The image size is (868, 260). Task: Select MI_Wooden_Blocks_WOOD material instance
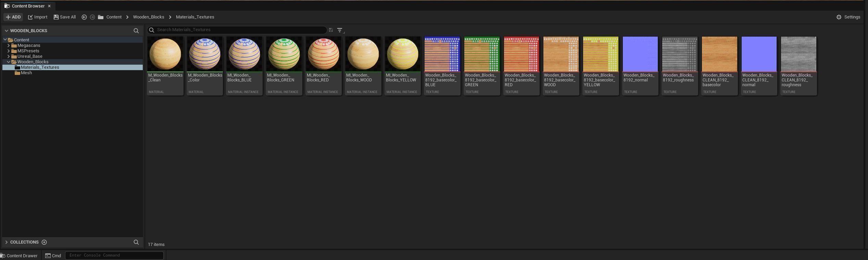pos(363,66)
